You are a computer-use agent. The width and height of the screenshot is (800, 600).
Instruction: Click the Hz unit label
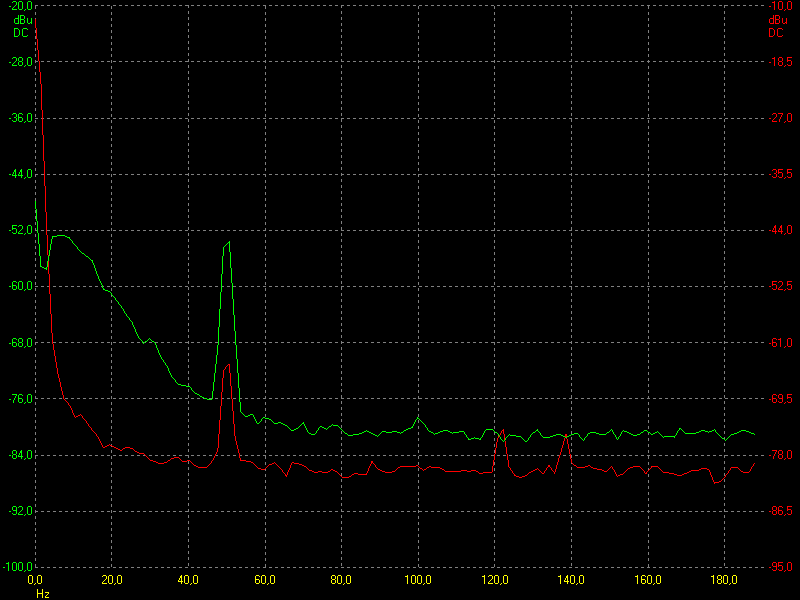click(x=43, y=594)
